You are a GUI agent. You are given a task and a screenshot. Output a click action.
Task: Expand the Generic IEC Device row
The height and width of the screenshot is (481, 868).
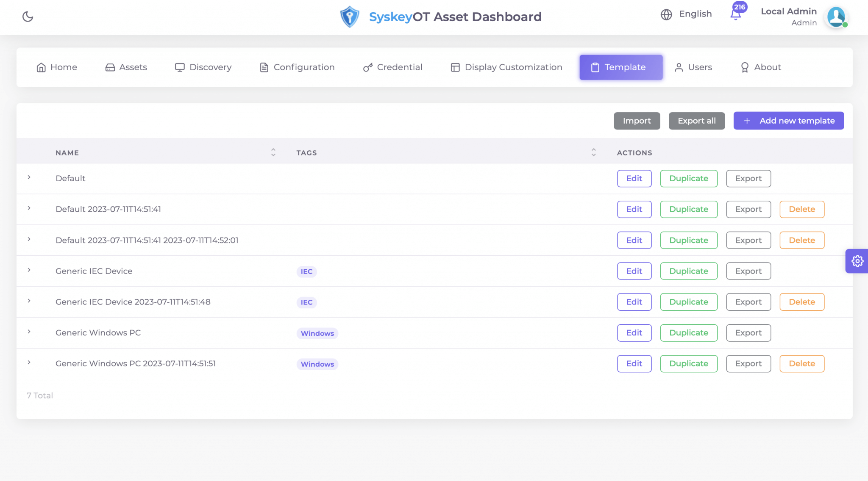click(29, 271)
